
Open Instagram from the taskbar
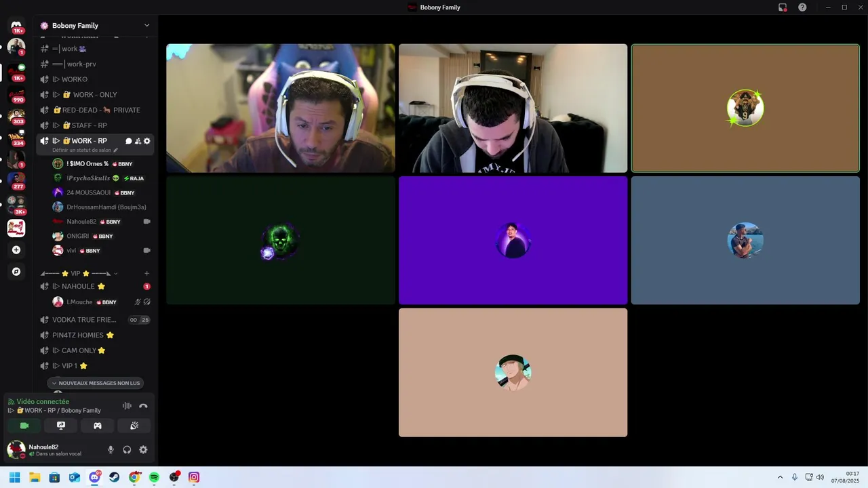194,477
